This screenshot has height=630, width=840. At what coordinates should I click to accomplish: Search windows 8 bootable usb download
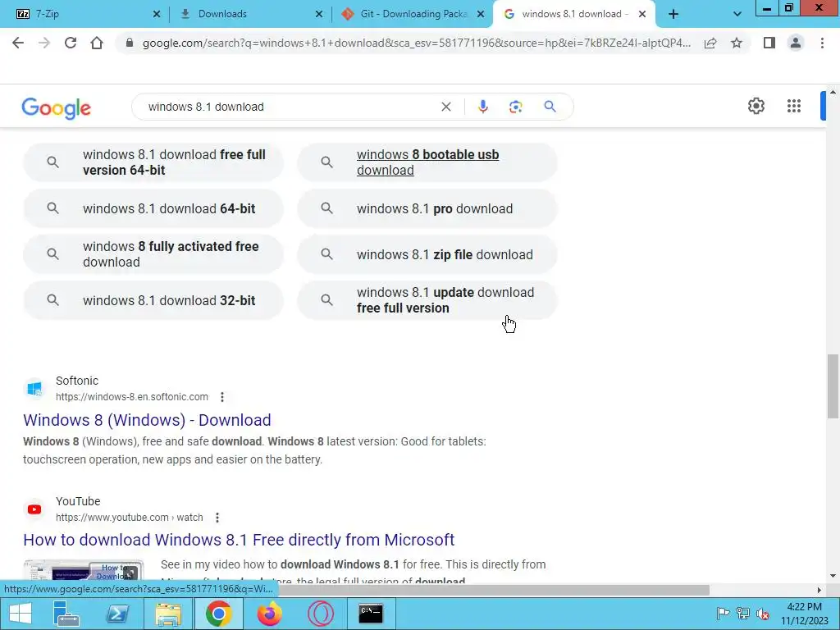click(x=427, y=162)
